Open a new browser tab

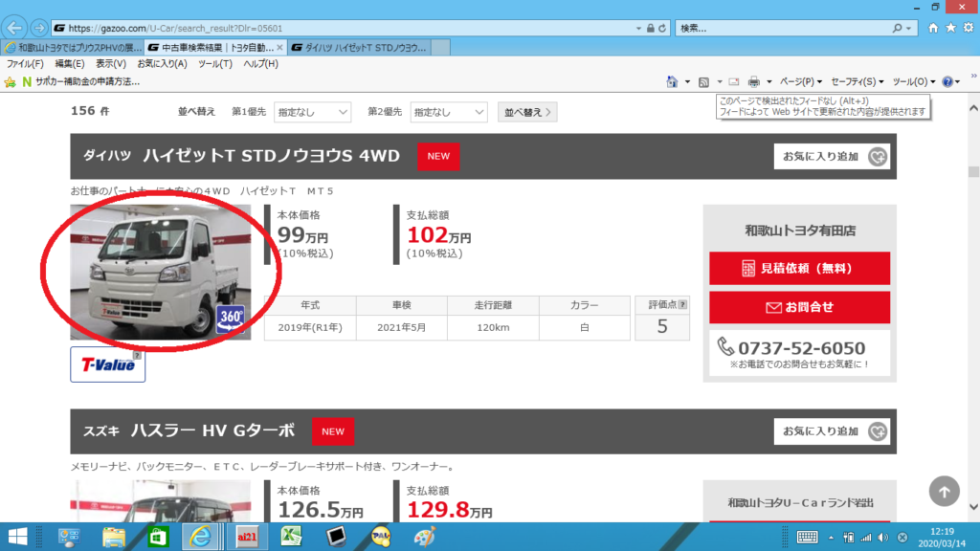click(440, 48)
